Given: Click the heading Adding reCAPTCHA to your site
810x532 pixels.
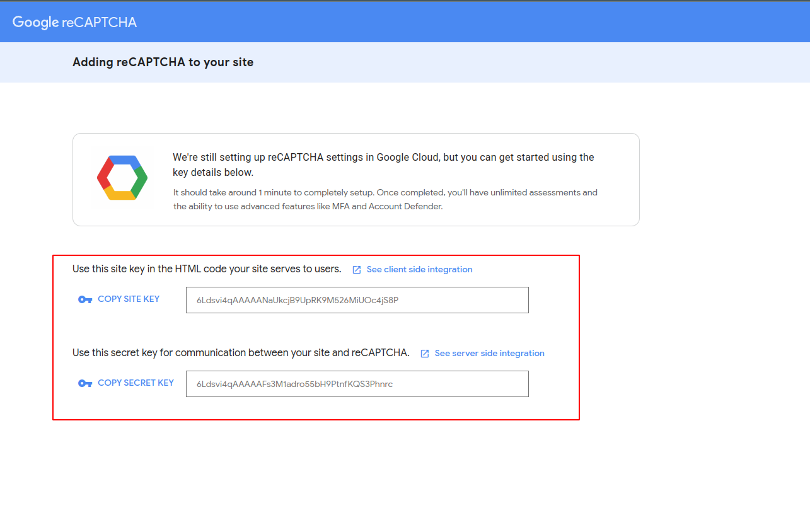Looking at the screenshot, I should pos(163,62).
